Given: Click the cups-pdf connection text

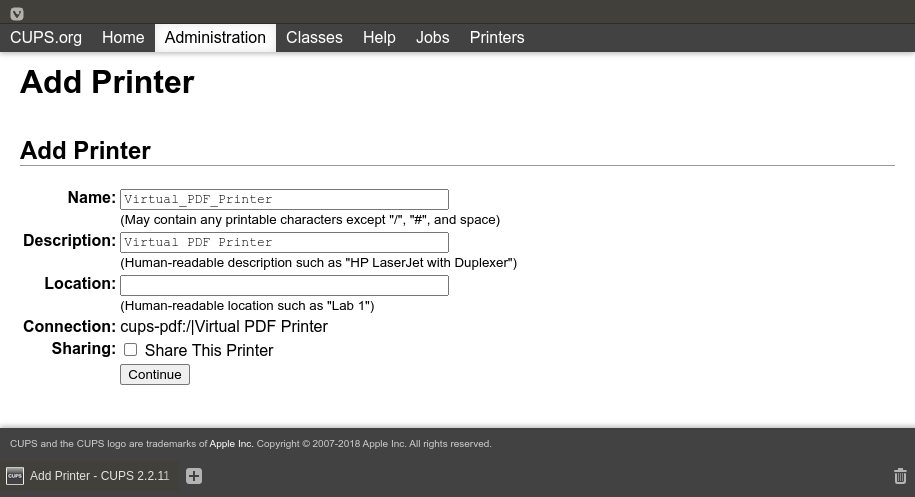Looking at the screenshot, I should click(x=224, y=327).
